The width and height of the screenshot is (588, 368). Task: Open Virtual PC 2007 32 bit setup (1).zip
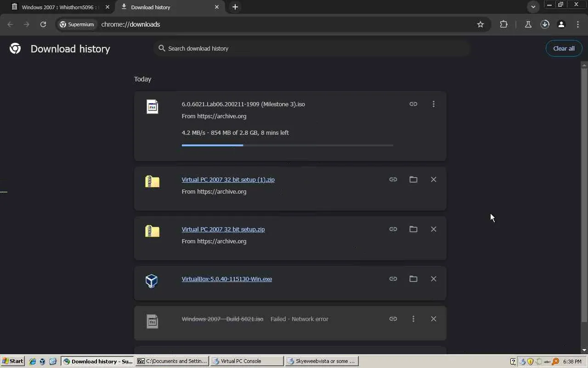coord(228,179)
